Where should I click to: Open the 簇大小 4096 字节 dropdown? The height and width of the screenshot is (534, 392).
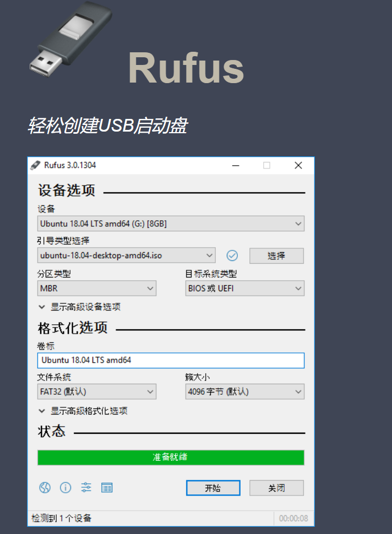coord(245,391)
